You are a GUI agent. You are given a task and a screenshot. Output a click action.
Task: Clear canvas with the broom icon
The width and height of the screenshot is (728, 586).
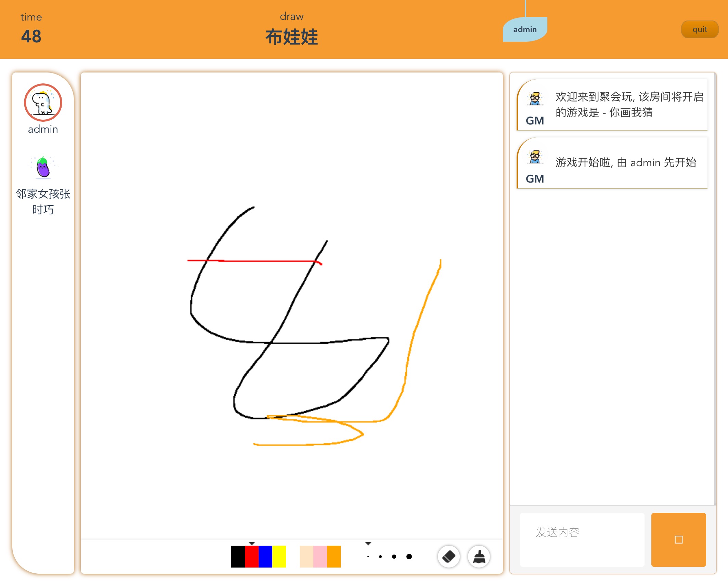pos(479,556)
